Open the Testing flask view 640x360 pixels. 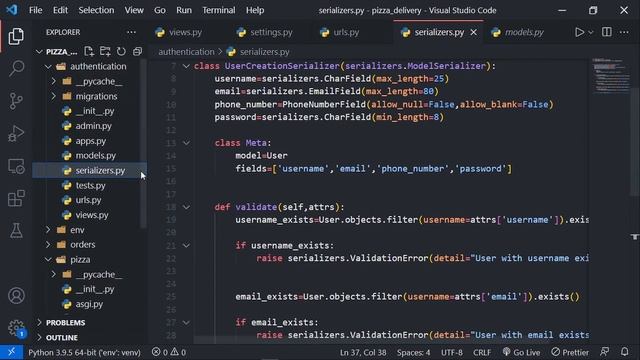coord(16,231)
